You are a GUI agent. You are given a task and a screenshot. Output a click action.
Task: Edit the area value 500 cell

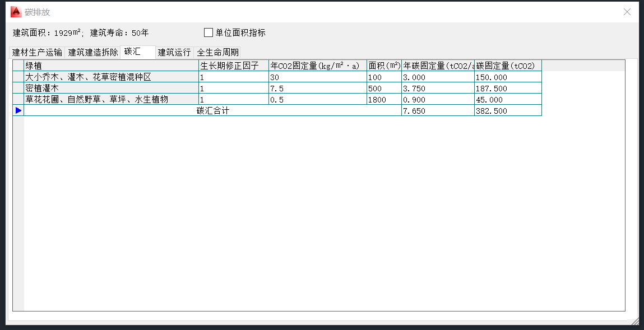click(384, 89)
